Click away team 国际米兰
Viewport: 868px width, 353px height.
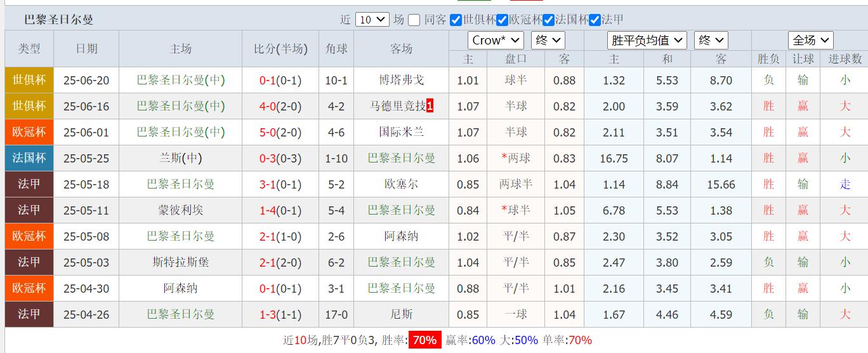point(402,132)
